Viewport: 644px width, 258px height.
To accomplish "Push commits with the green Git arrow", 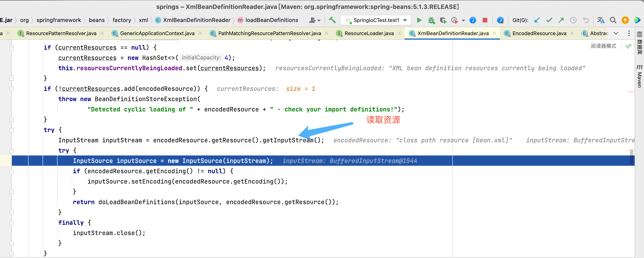I will [561, 20].
